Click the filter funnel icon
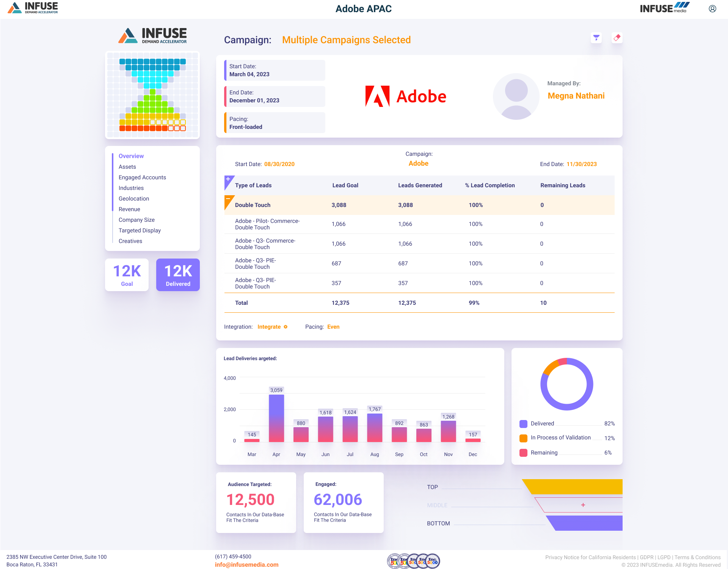Screen dimensions: 728x569 pos(596,38)
